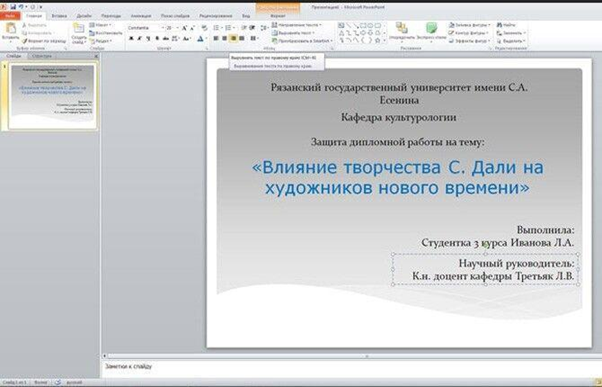Toggle align text right button
Image resolution: width=602 pixels, height=387 pixels.
point(233,38)
